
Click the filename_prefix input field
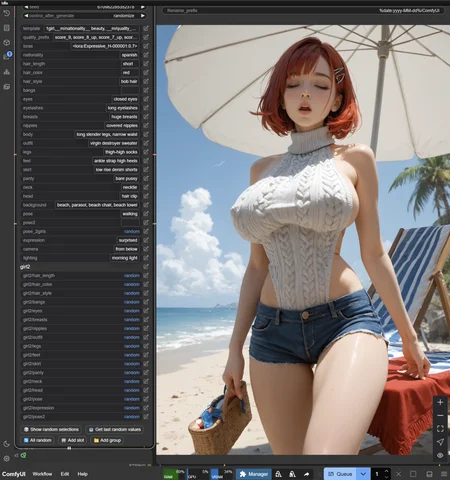click(x=303, y=11)
